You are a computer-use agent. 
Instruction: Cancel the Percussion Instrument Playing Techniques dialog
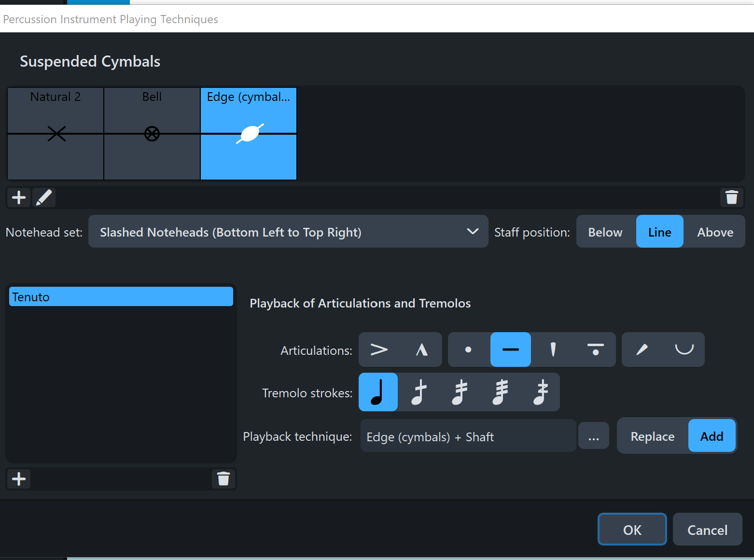pyautogui.click(x=708, y=530)
